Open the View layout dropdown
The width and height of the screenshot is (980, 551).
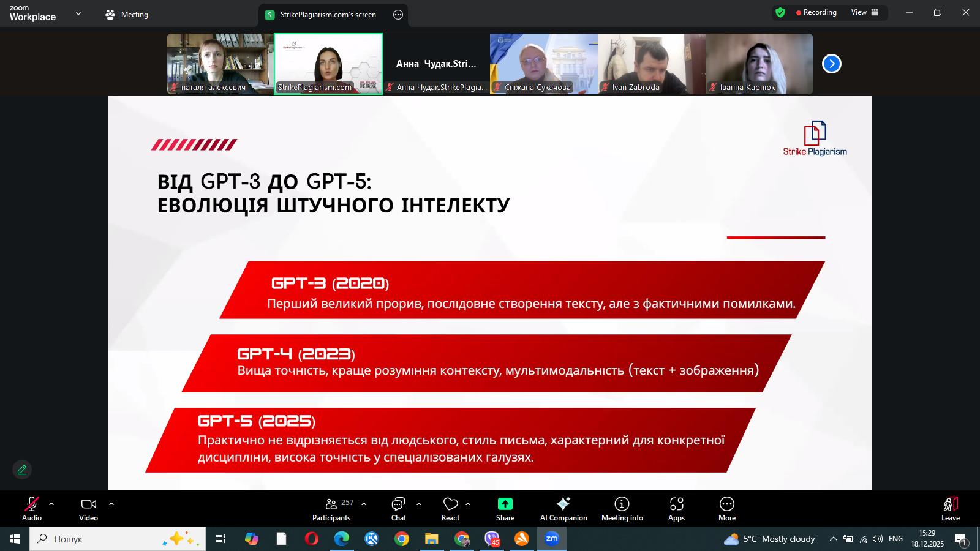pos(865,12)
